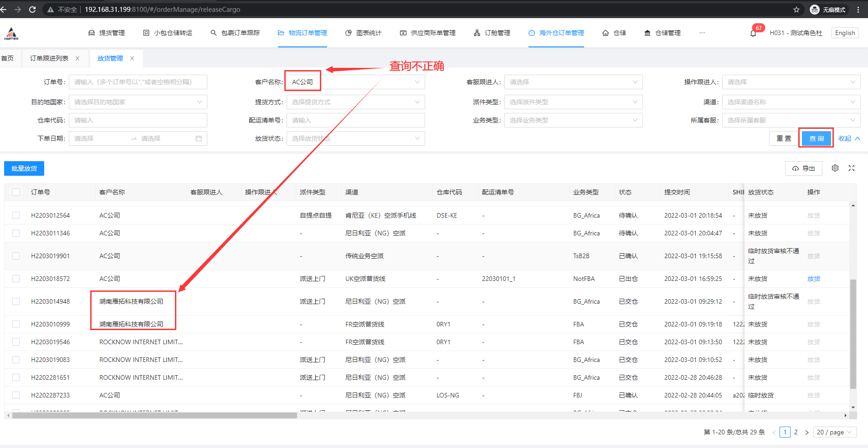This screenshot has height=448, width=868.
Task: Open the 图表统计 menu
Action: (364, 33)
